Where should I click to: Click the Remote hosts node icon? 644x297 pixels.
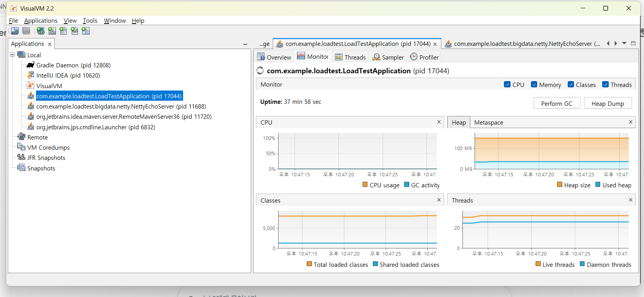22,137
